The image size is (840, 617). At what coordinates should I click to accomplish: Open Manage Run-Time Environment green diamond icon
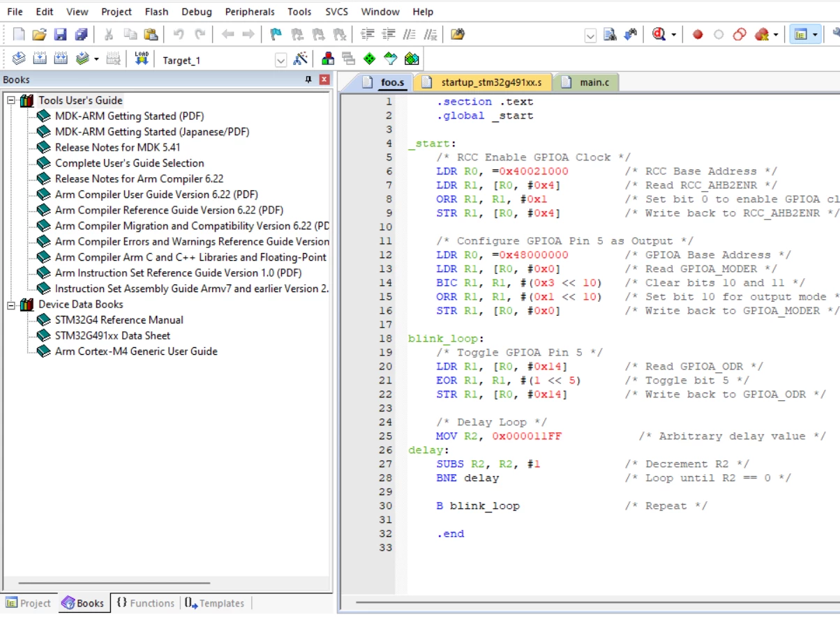pyautogui.click(x=369, y=59)
